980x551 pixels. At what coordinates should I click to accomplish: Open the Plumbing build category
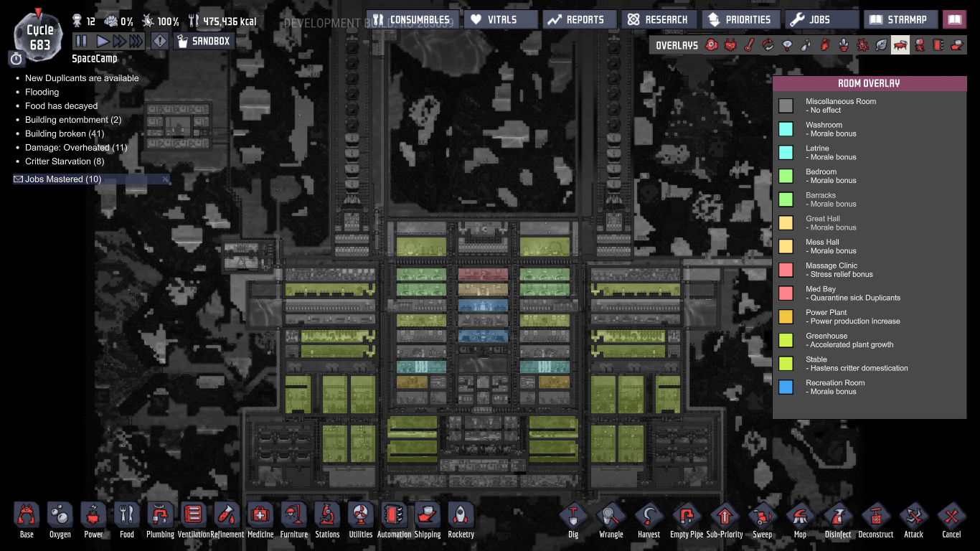tap(160, 518)
